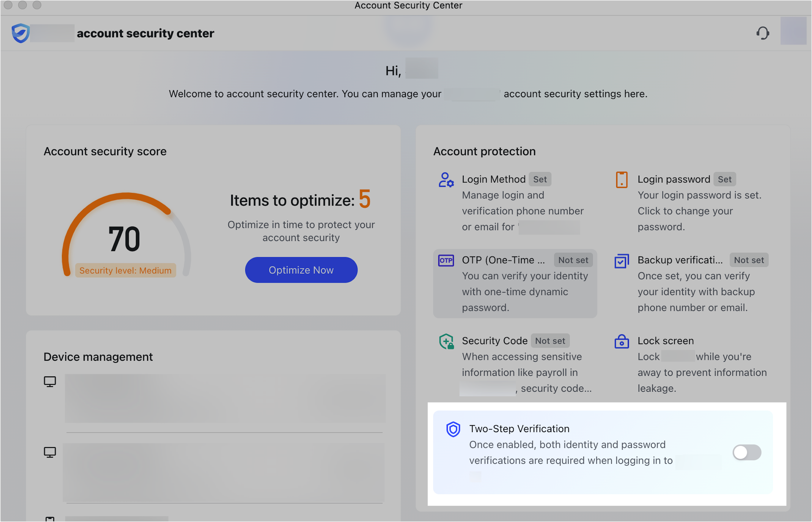The image size is (812, 522).
Task: Enable the Two-Step Verification switch
Action: click(x=747, y=453)
